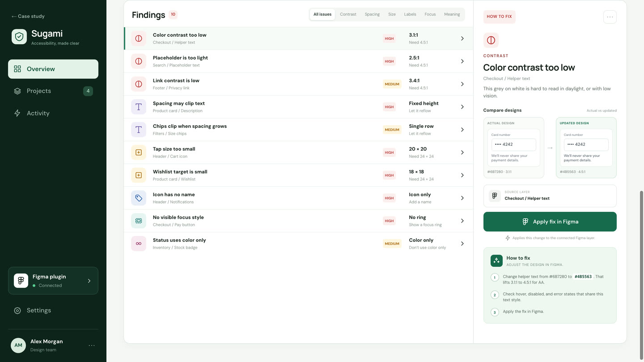The width and height of the screenshot is (644, 362).
Task: Click the text icon beside Chips clip when spacing grows
Action: (x=139, y=130)
